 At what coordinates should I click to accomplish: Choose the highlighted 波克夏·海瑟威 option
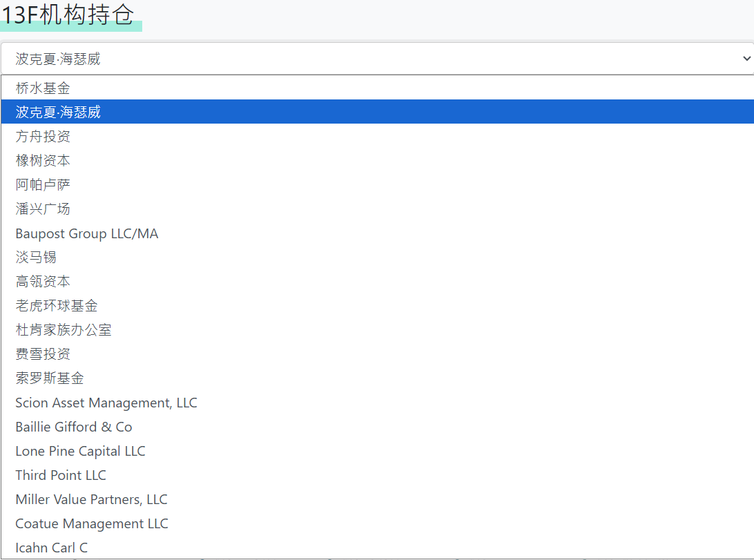[59, 112]
